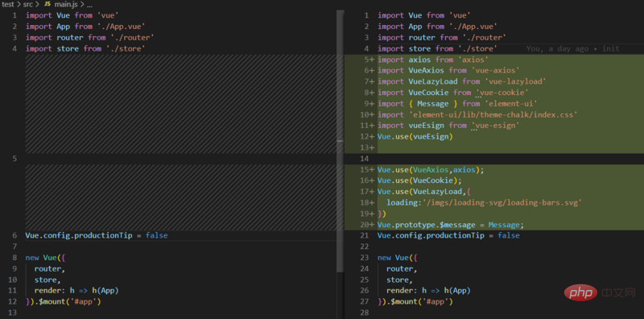644x319 pixels.
Task: Click the breadcrumb ellipsis after main.js
Action: [89, 5]
